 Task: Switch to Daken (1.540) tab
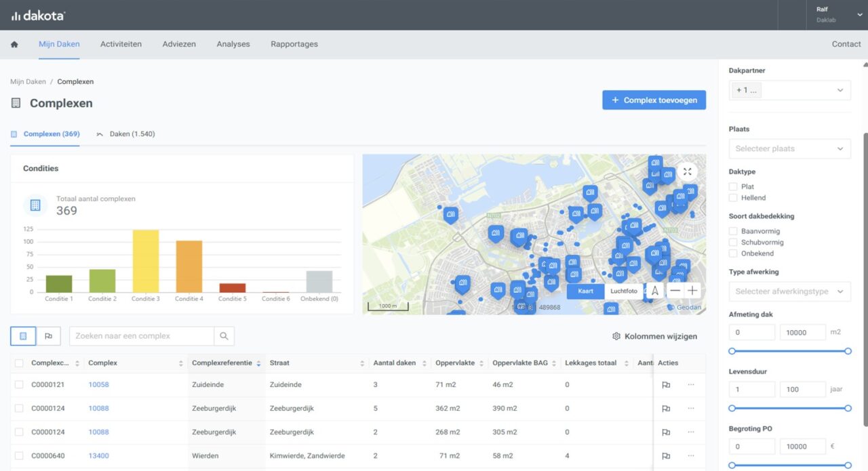(126, 134)
